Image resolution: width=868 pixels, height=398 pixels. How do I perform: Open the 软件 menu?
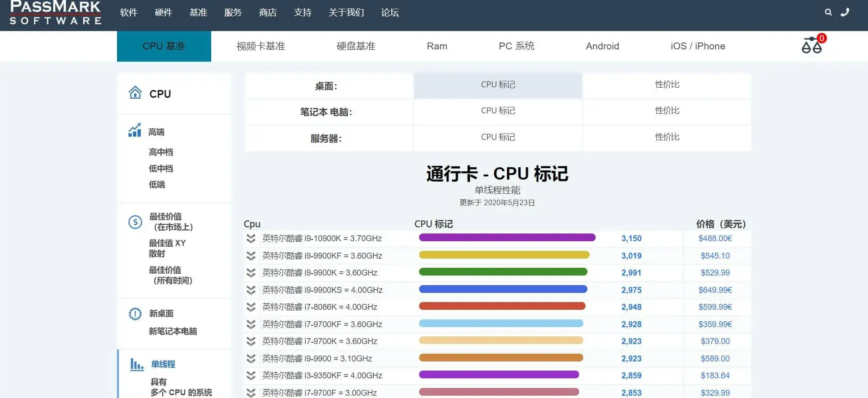[128, 12]
